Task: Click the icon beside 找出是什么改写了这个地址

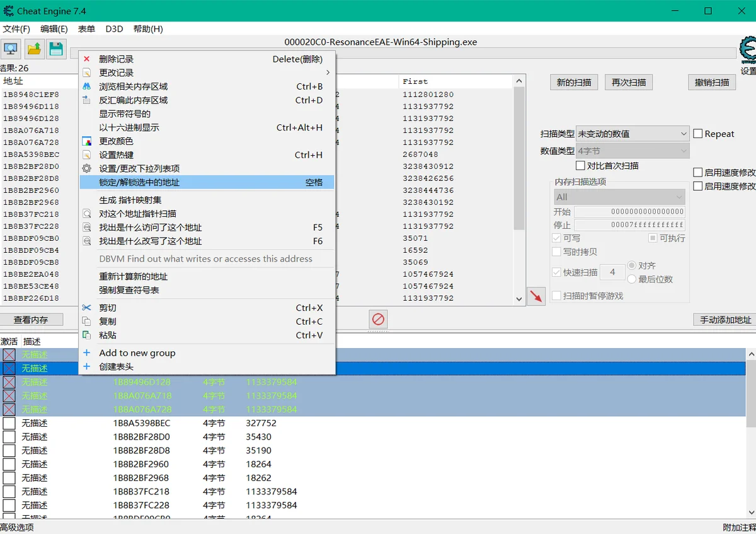Action: (87, 241)
